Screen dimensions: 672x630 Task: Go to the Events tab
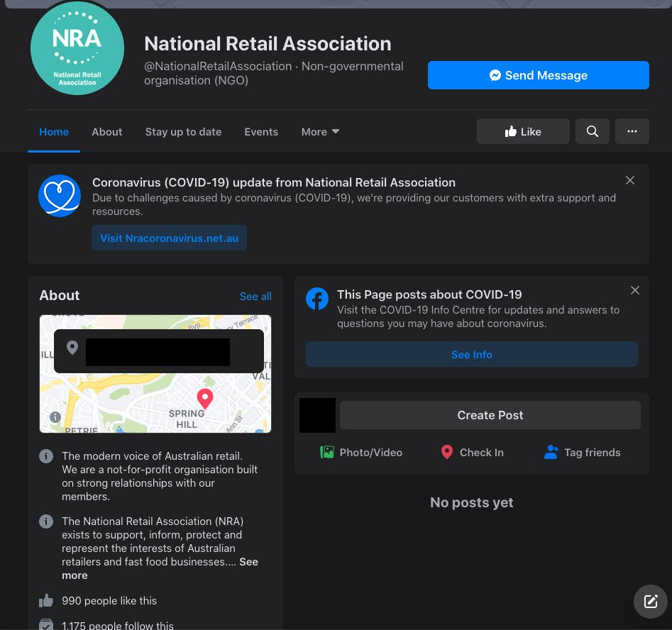[x=261, y=131]
